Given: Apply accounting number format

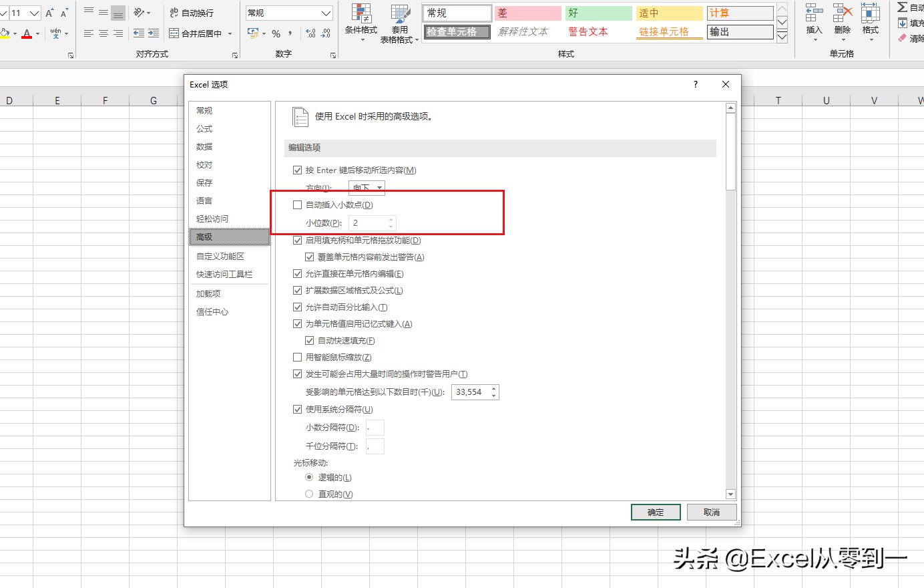Looking at the screenshot, I should pos(253,33).
